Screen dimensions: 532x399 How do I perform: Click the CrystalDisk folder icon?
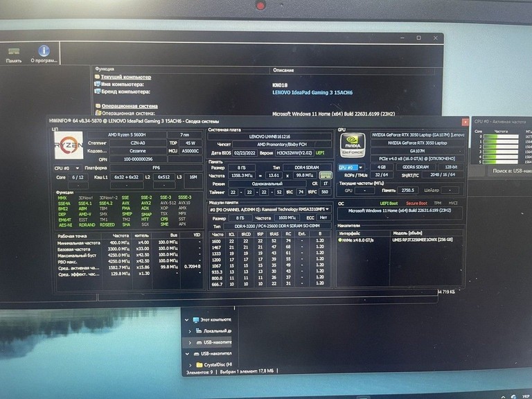pos(199,365)
